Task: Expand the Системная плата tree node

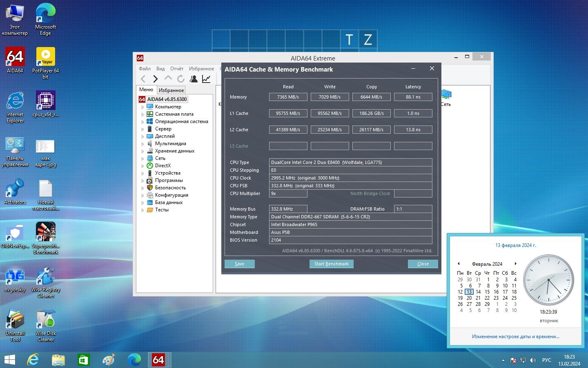Action: [143, 114]
